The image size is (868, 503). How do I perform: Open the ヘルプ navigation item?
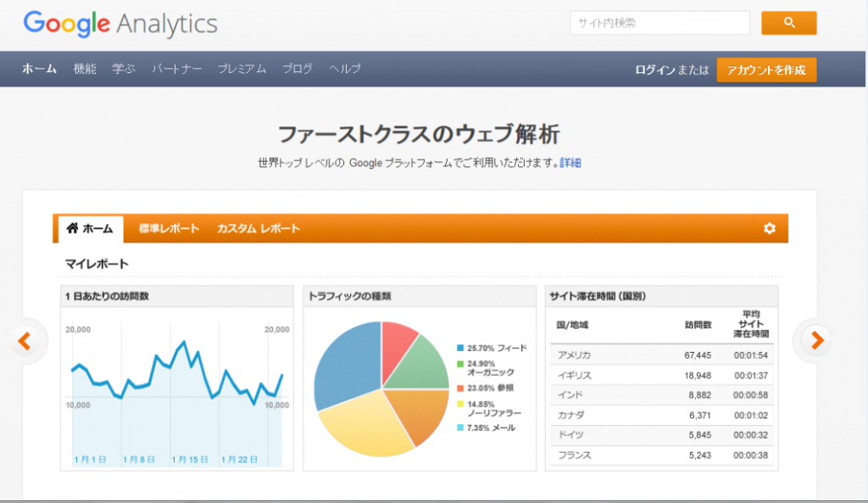coord(344,69)
